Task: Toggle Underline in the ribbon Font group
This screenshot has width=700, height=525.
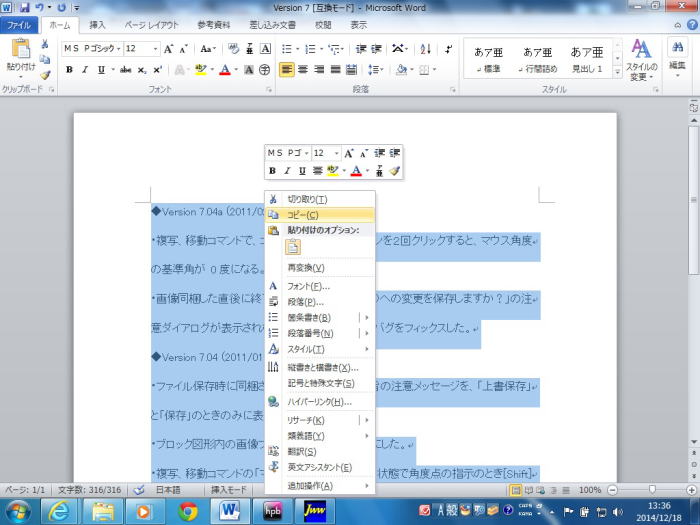Action: pos(101,70)
